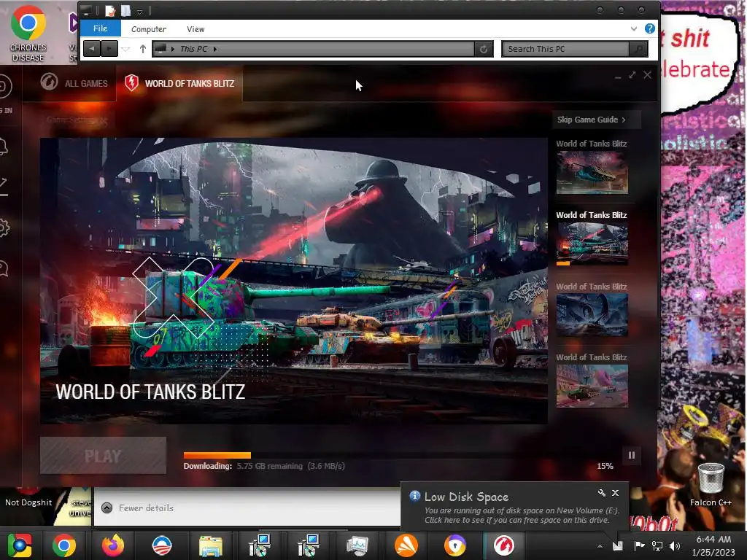Click Properties icon in quick access toolbar
The width and height of the screenshot is (747, 560).
coord(110,10)
